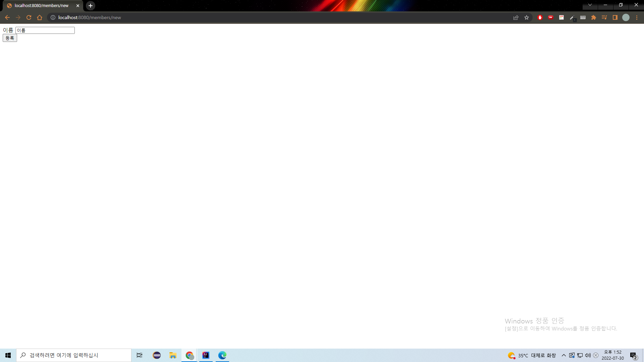Image resolution: width=644 pixels, height=362 pixels.
Task: Open the display sync tray icon
Action: click(x=572, y=355)
